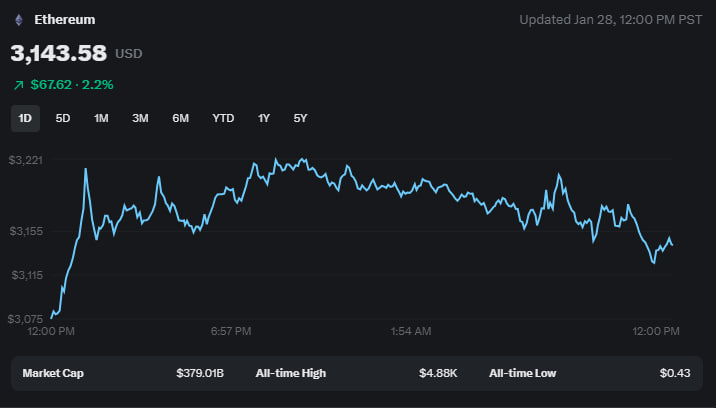
Task: Select the 1Y time range
Action: [263, 119]
